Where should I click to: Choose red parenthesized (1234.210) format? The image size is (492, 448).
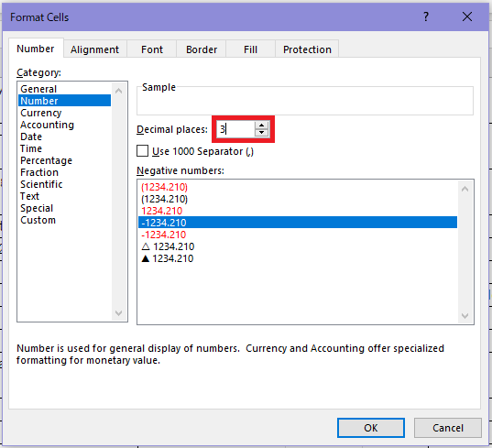[164, 187]
